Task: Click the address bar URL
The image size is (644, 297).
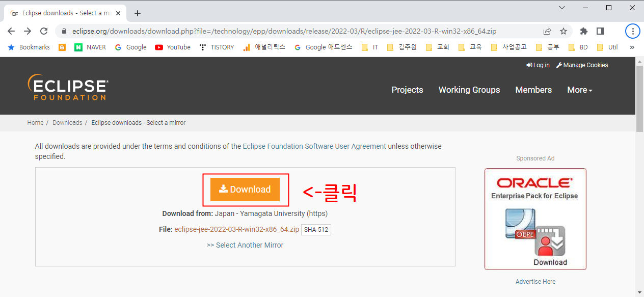Action: click(284, 31)
